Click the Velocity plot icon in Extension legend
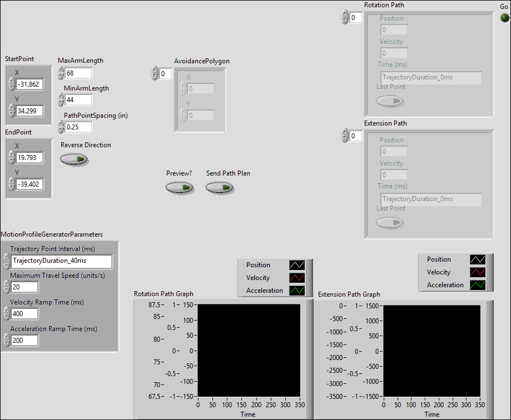This screenshot has width=511, height=420. click(x=478, y=272)
